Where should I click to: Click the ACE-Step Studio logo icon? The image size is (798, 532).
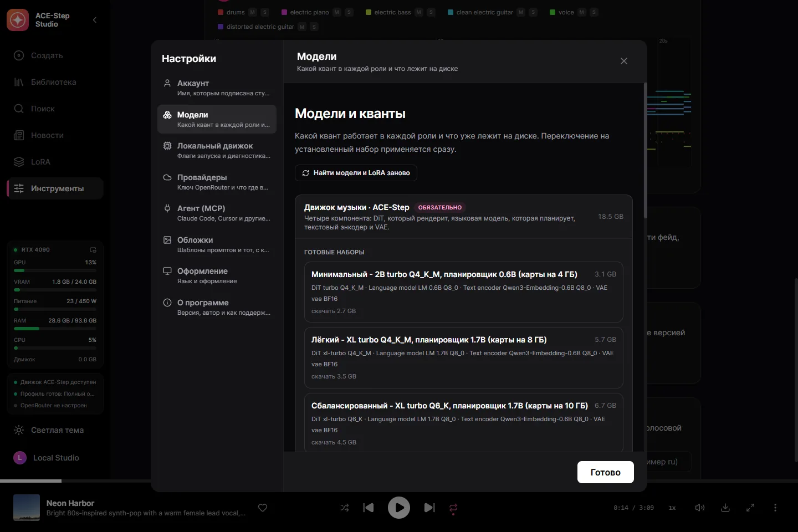(x=18, y=20)
